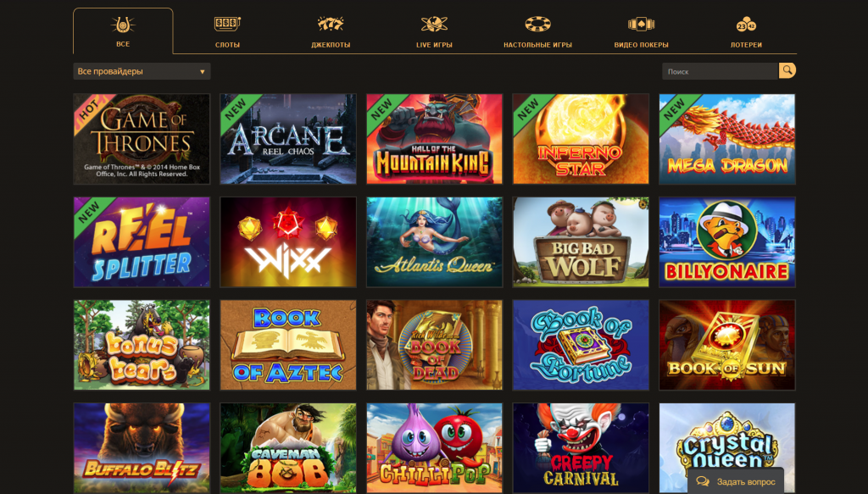This screenshot has width=868, height=494.
Task: Open the Задать вопрос chat button
Action: (736, 481)
